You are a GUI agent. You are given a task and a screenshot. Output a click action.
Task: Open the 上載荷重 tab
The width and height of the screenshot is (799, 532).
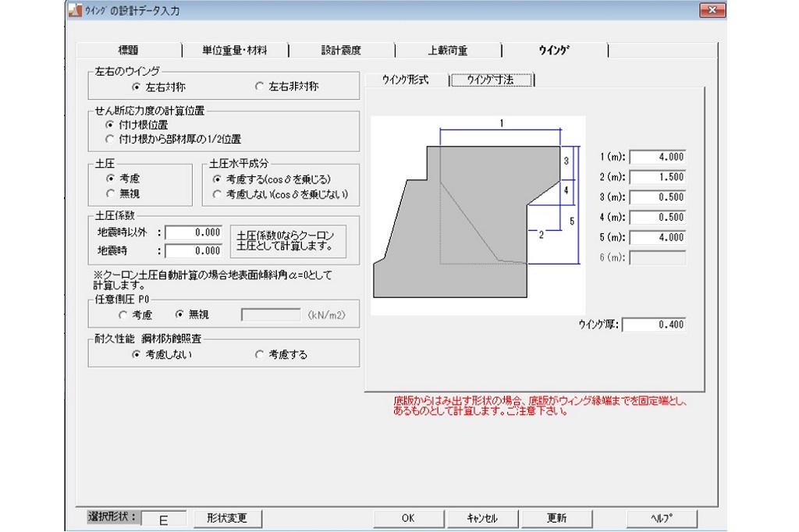448,51
